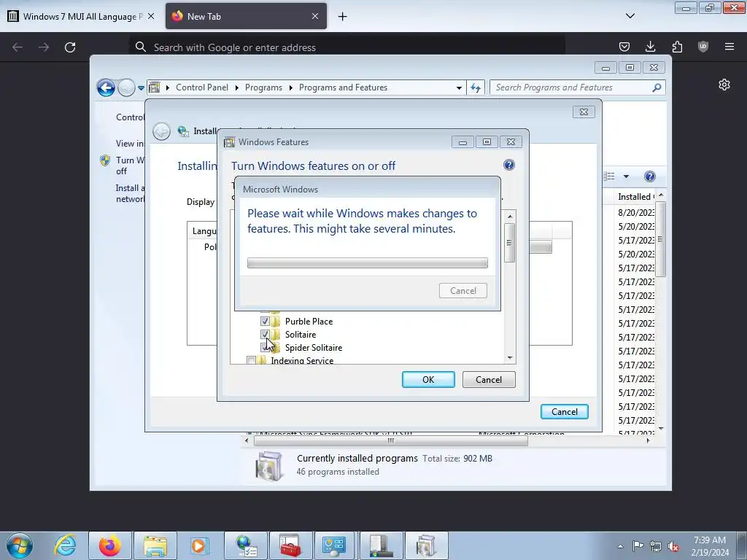Image resolution: width=747 pixels, height=560 pixels.
Task: Click the horizontal scrollbar in programs list
Action: [x=391, y=441]
